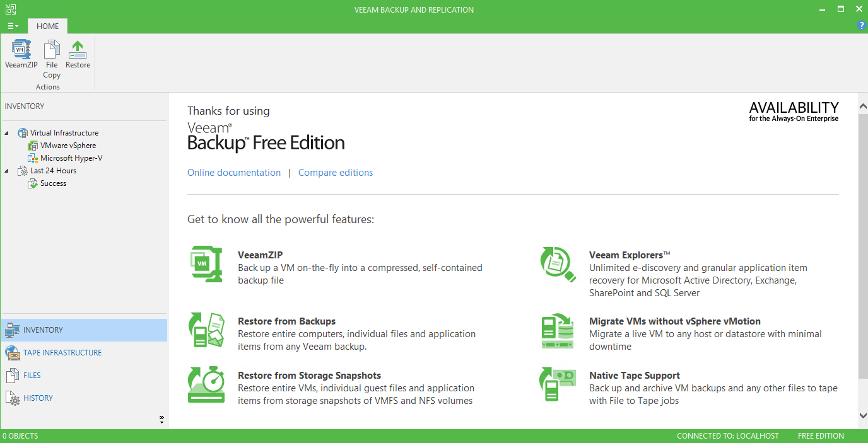Click the Restore ribbon icon
This screenshot has height=443, width=868.
[x=78, y=49]
